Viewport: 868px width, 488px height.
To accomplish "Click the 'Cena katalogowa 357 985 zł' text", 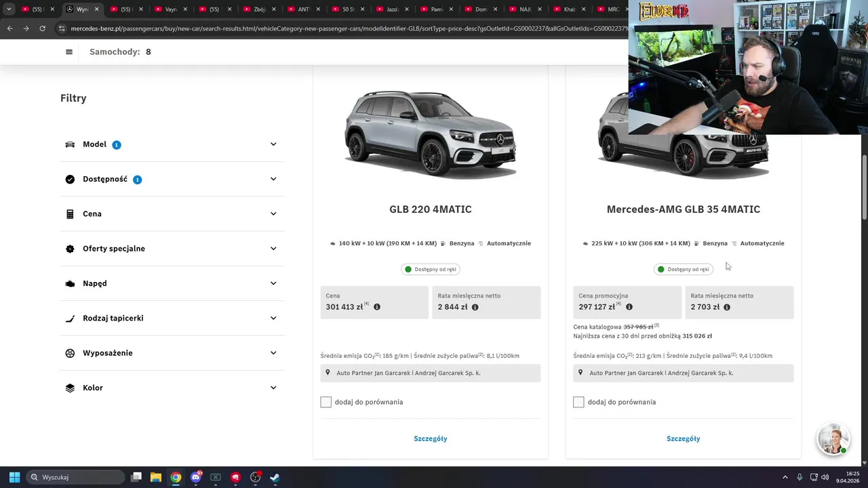I will [616, 327].
